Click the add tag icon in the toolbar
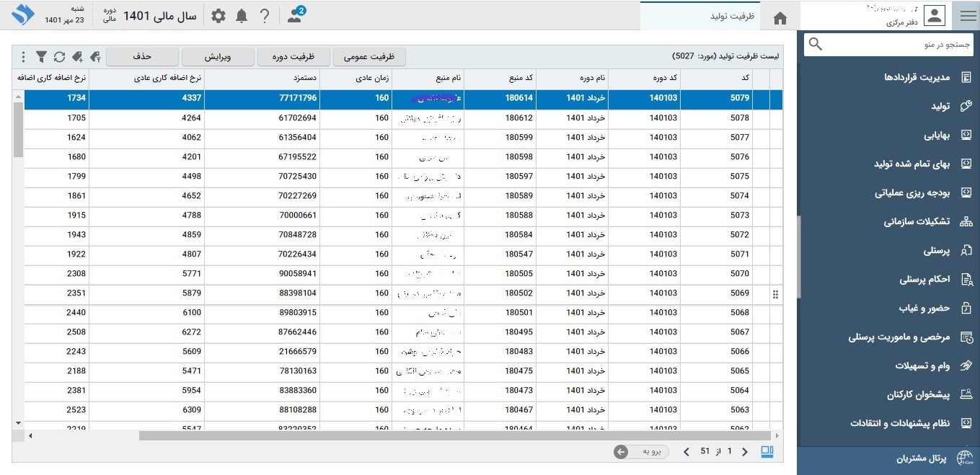This screenshot has width=980, height=475. click(76, 56)
